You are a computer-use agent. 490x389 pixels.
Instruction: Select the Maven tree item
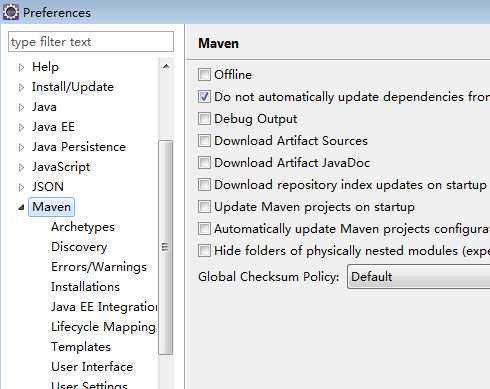tap(51, 207)
